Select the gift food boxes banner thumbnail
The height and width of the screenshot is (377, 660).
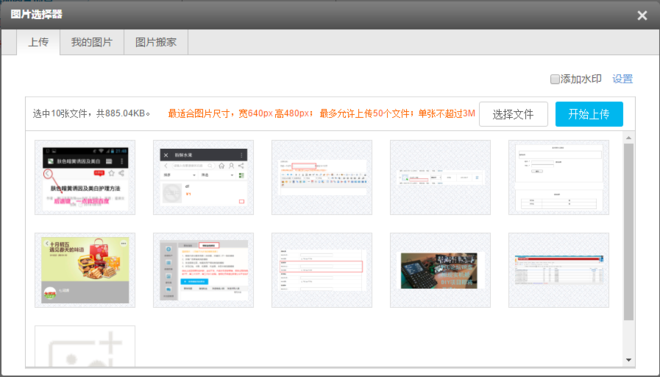(x=85, y=270)
